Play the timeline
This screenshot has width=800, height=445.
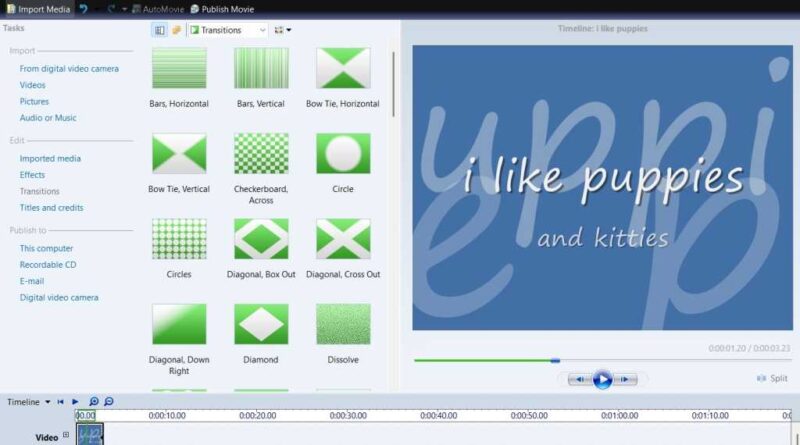point(75,402)
